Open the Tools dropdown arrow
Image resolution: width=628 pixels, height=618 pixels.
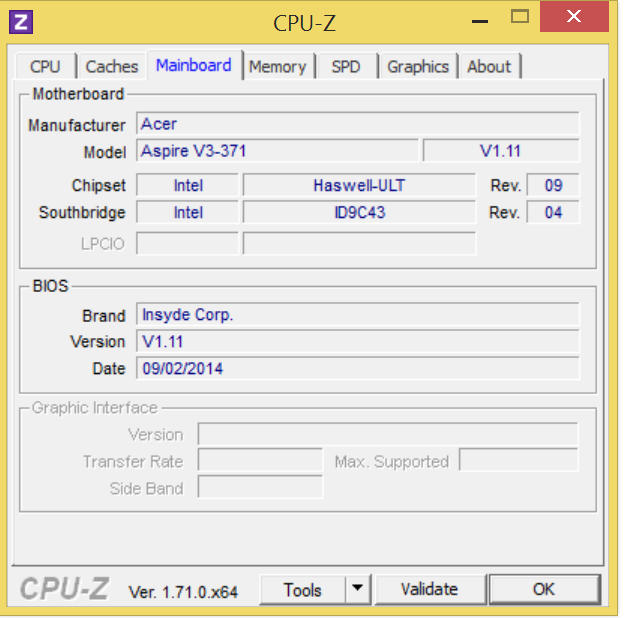coord(358,589)
